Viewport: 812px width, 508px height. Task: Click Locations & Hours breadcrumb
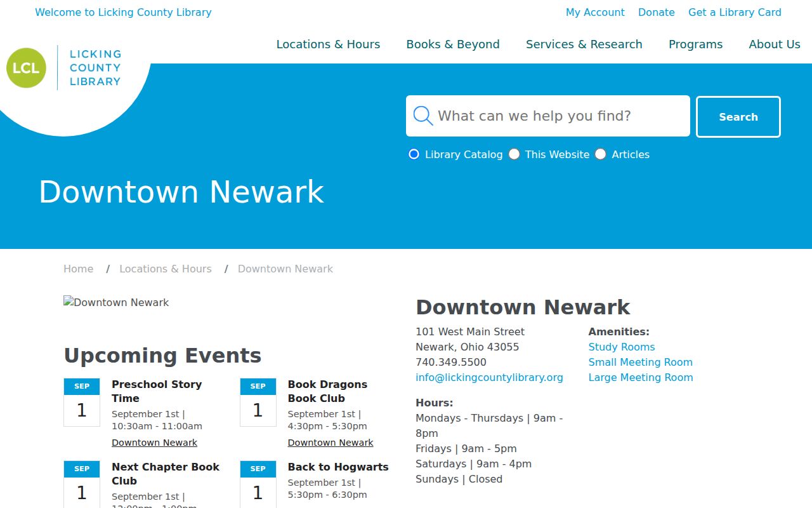[166, 269]
